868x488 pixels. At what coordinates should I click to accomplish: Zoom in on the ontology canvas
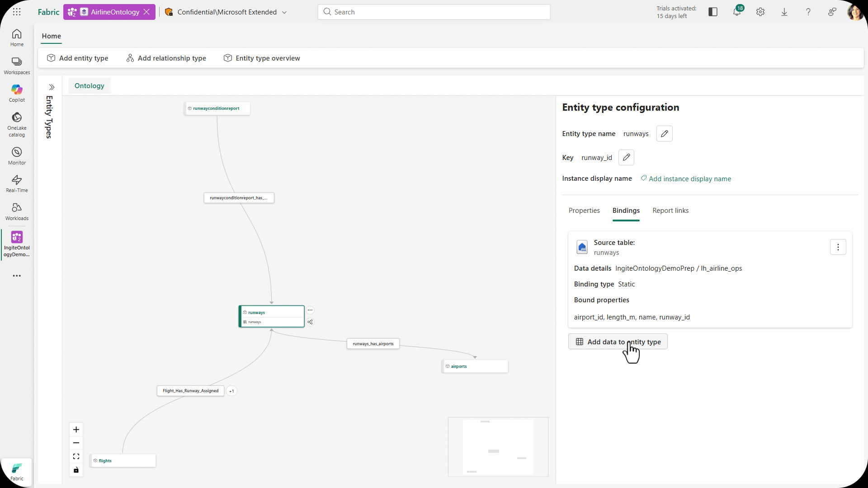click(76, 430)
